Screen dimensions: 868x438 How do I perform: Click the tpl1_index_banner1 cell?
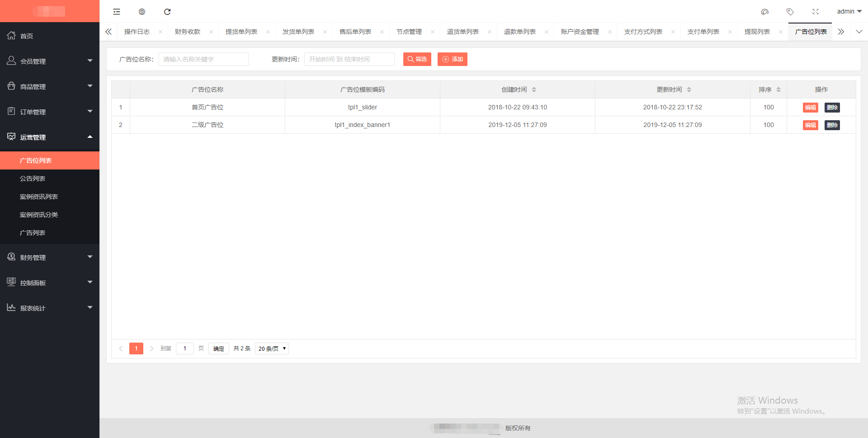click(x=363, y=125)
